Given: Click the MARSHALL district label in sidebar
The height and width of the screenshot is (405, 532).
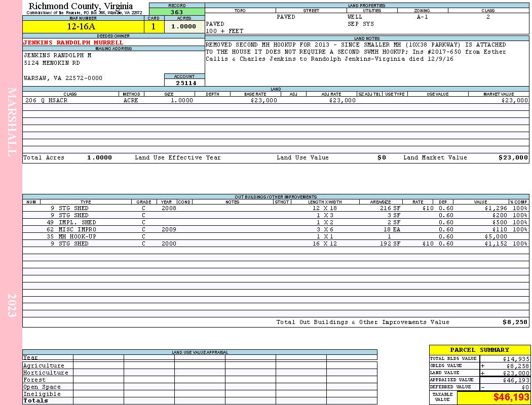Looking at the screenshot, I should coord(12,122).
